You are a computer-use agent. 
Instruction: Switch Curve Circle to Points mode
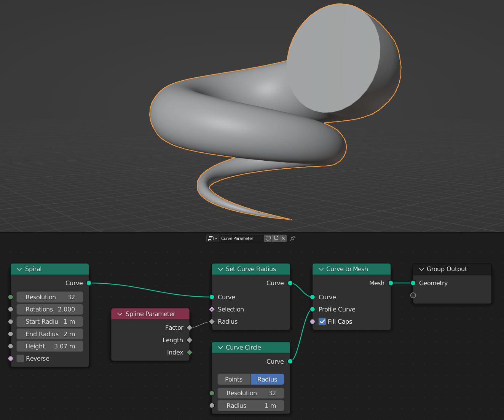(x=234, y=379)
